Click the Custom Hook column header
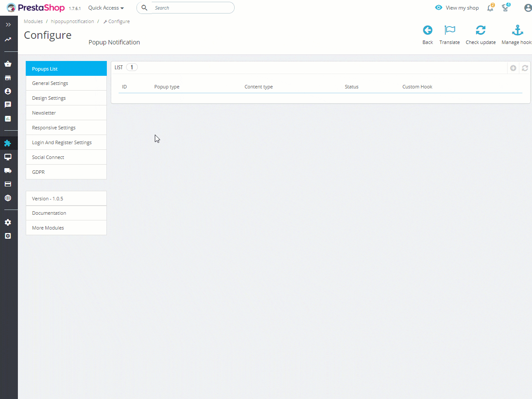This screenshot has height=399, width=532. (417, 87)
